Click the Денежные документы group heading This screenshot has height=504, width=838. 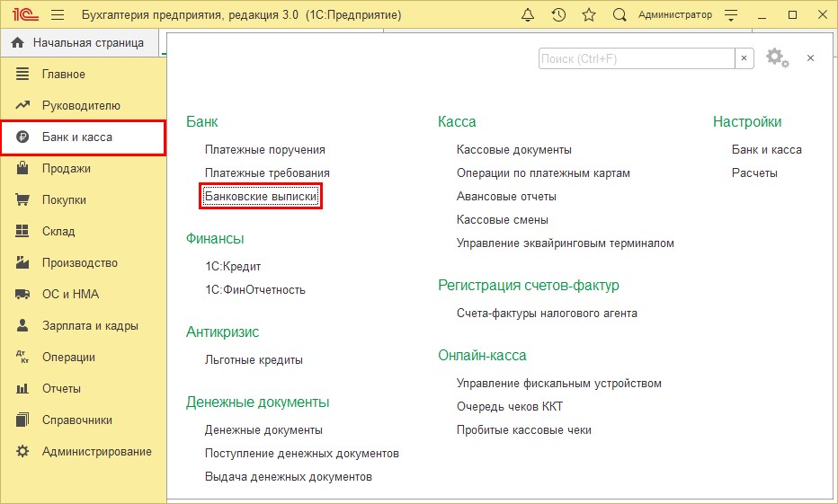point(257,402)
